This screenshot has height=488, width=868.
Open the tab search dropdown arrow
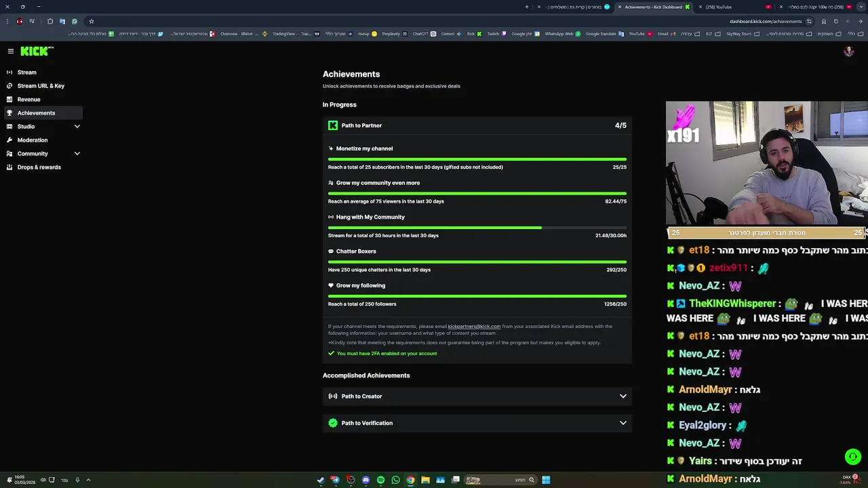[861, 7]
